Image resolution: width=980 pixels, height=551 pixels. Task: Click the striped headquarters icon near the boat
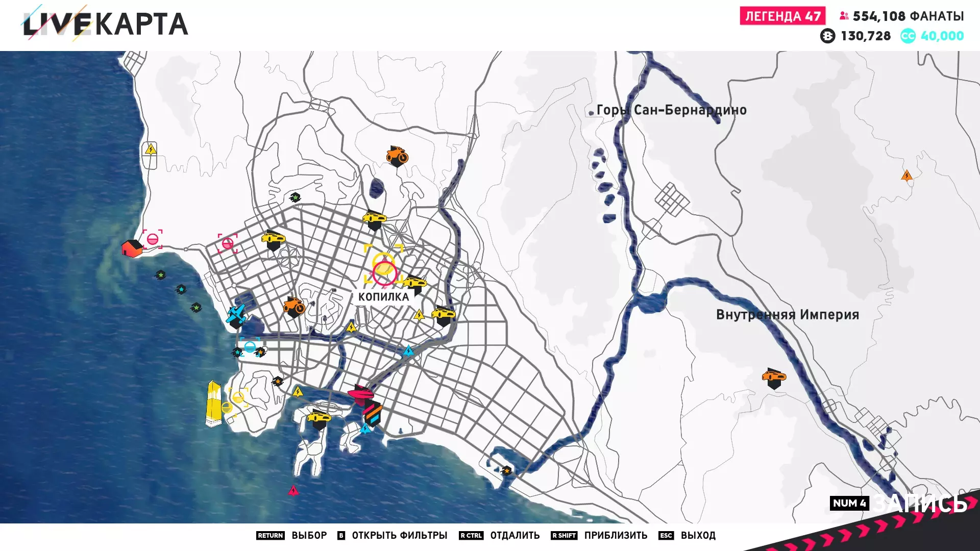point(373,413)
